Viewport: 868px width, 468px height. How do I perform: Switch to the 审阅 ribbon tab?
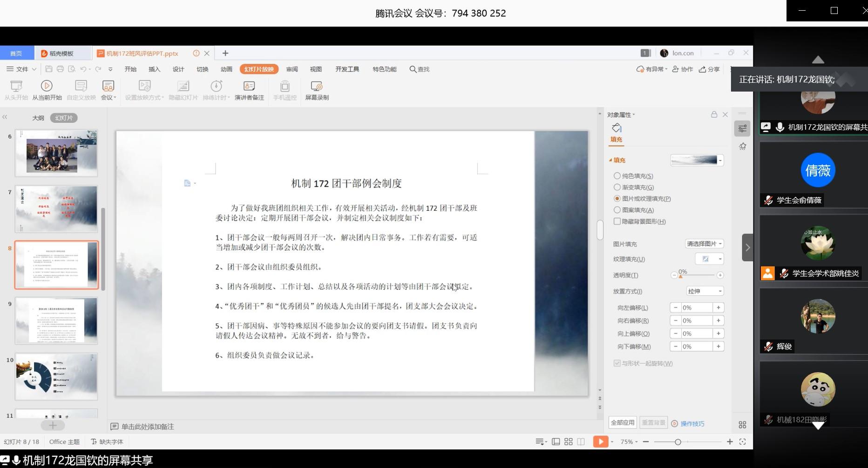(x=292, y=69)
